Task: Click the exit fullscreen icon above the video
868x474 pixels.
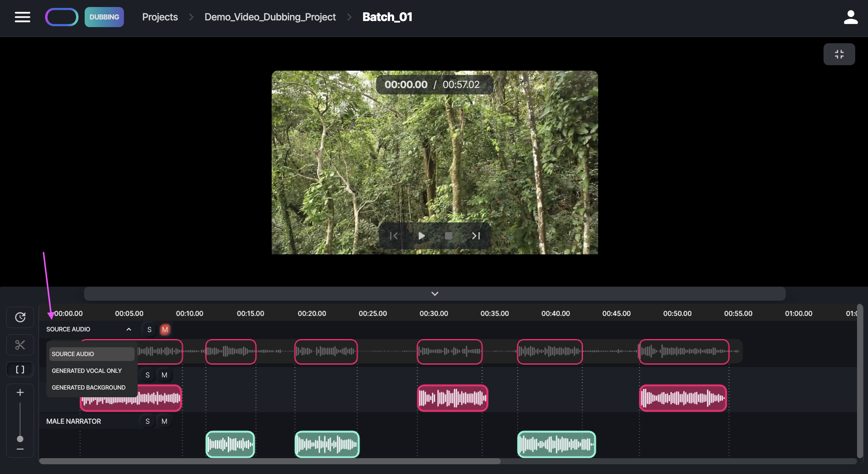Action: pyautogui.click(x=839, y=54)
